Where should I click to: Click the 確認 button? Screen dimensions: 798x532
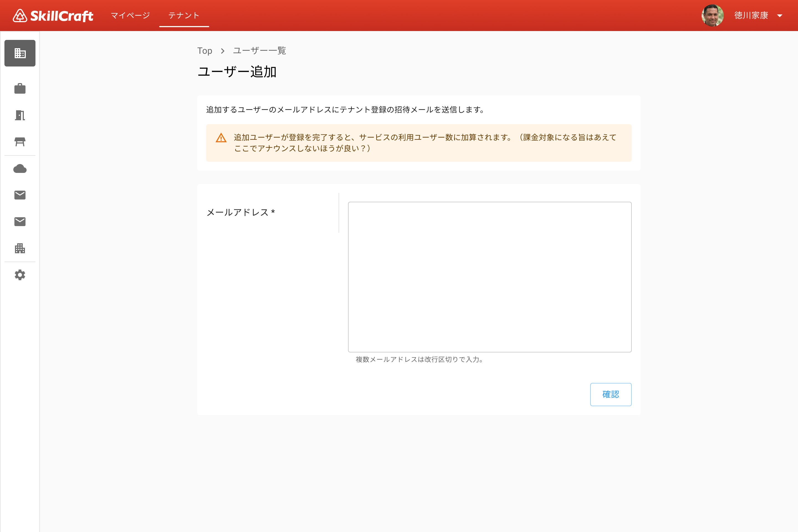click(611, 394)
